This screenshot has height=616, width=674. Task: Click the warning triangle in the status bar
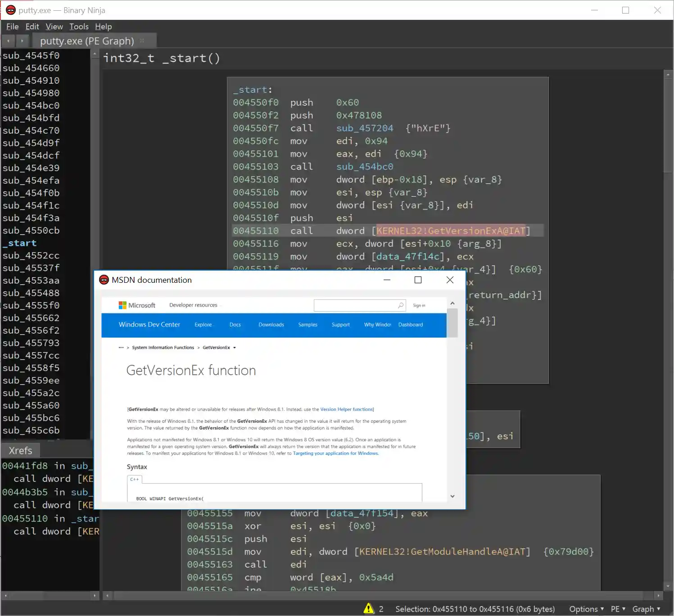coord(369,608)
